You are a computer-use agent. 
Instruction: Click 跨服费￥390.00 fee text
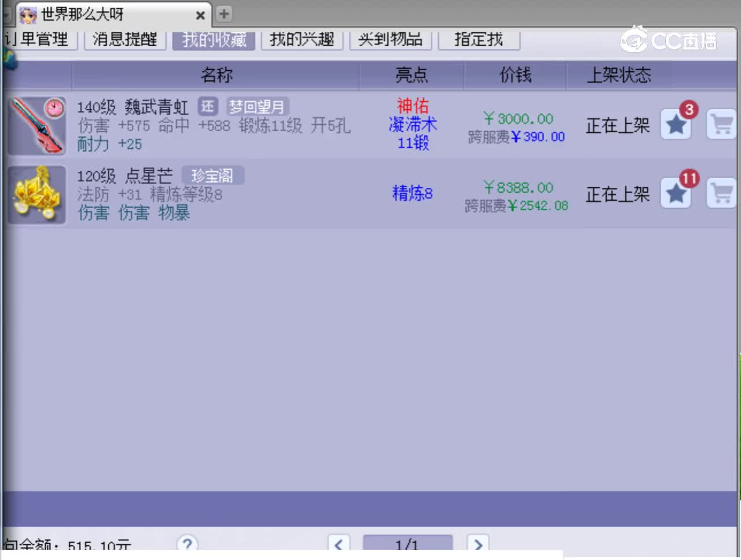tap(516, 137)
